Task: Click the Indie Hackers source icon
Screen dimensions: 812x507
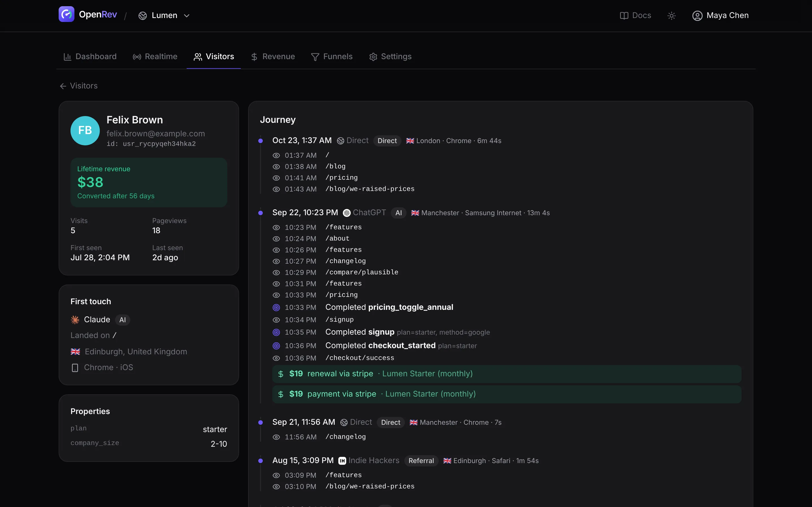Action: coord(342,461)
